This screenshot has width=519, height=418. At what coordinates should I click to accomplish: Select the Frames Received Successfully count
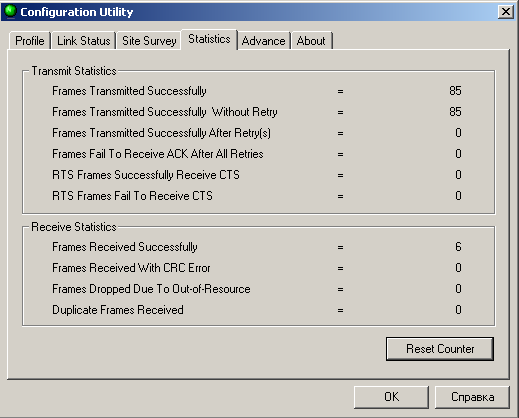point(458,247)
